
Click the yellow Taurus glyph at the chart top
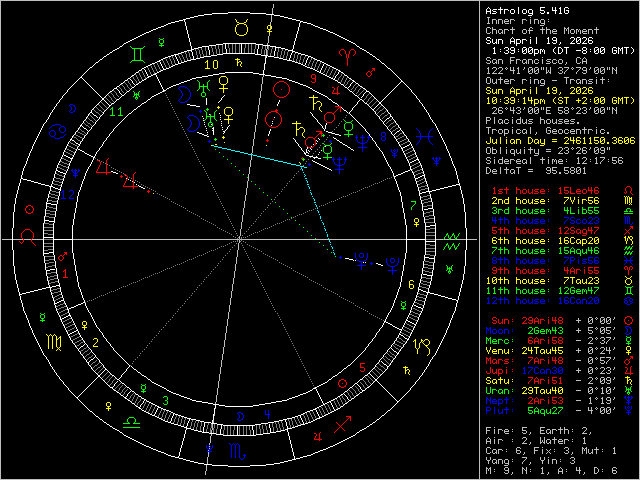[x=240, y=29]
